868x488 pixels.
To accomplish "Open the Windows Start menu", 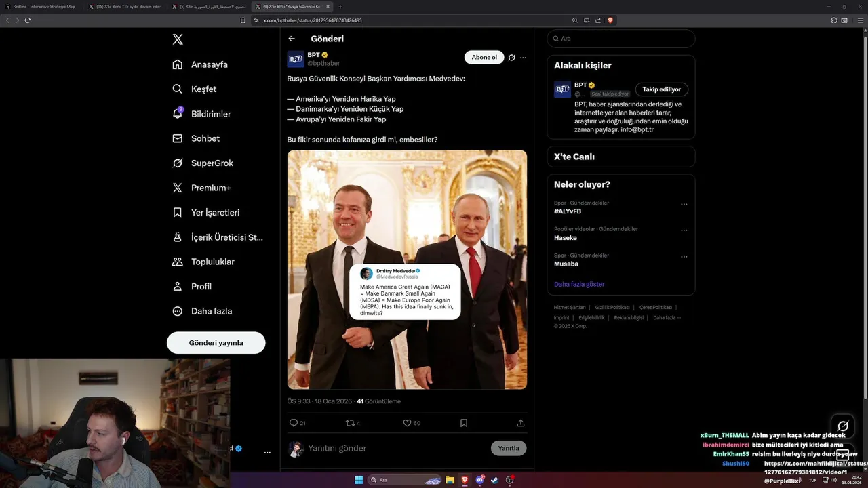I will coord(359,480).
